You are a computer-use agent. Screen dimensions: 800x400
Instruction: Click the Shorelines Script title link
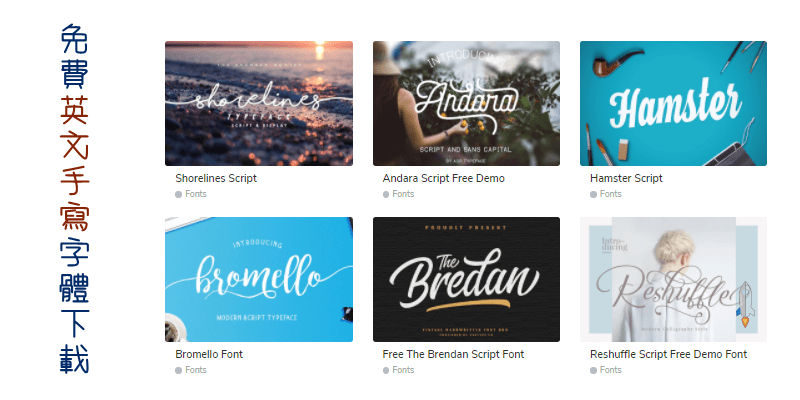point(216,178)
